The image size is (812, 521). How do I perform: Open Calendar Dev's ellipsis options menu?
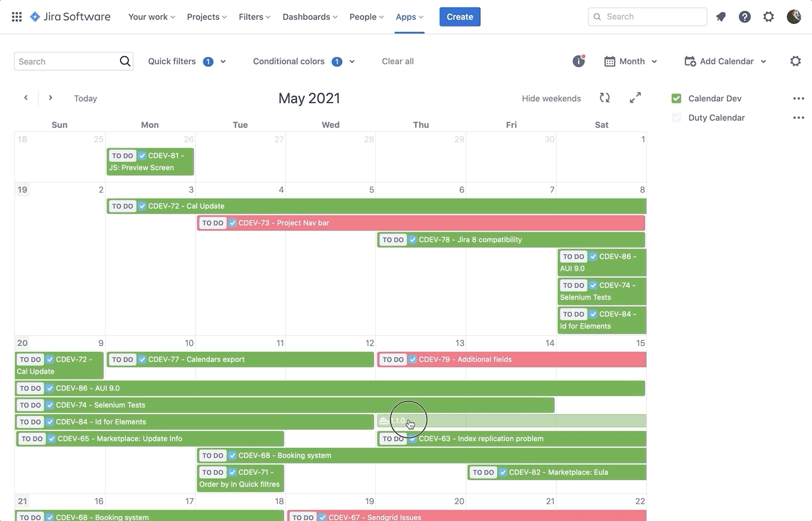point(798,98)
